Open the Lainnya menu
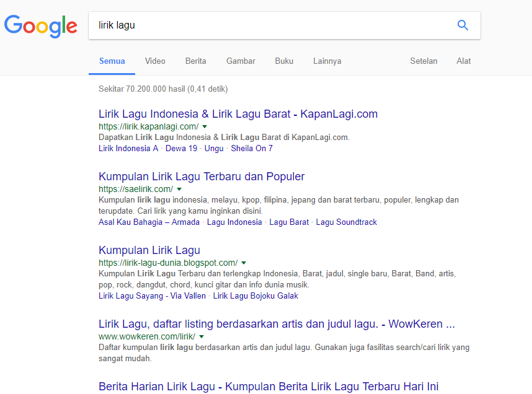 (x=327, y=61)
